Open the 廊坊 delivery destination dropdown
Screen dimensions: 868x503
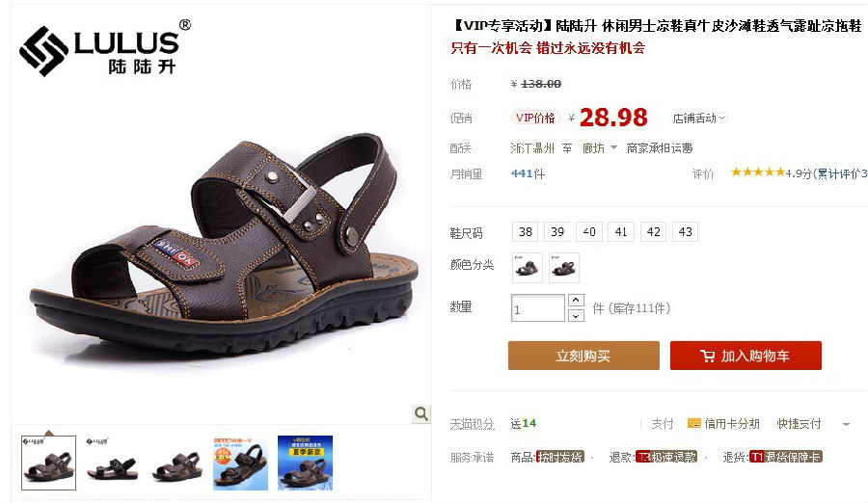point(600,147)
